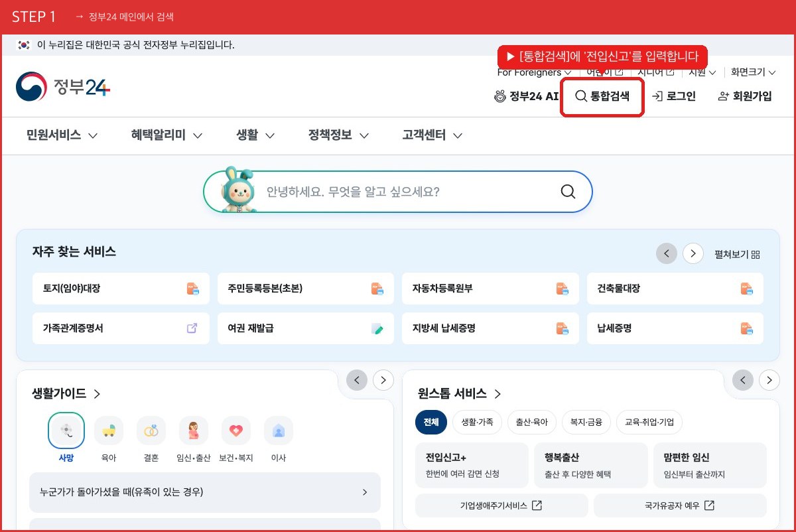The height and width of the screenshot is (532, 796).
Task: Next arrow for 원스톱 서비스 carousel
Action: pos(769,380)
